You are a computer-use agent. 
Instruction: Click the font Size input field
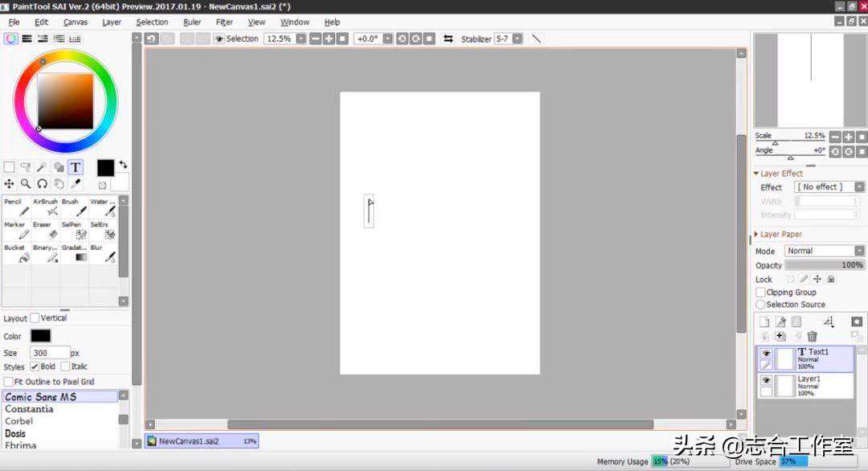click(x=48, y=353)
